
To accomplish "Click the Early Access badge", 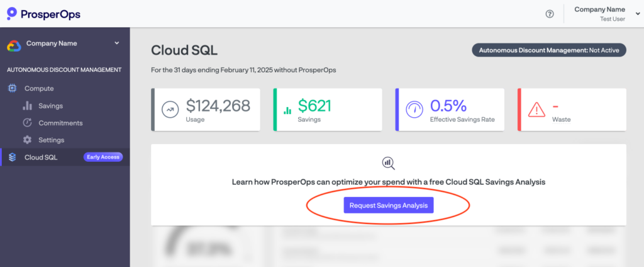I will (x=103, y=157).
